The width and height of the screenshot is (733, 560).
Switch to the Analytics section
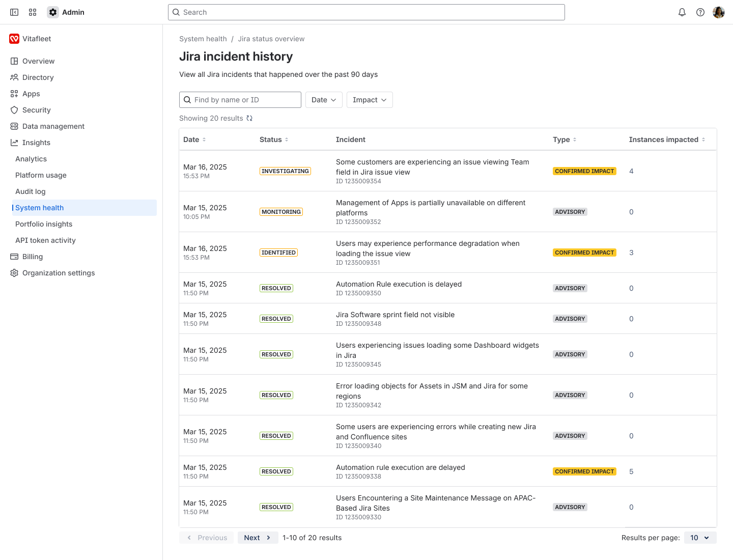pos(31,158)
